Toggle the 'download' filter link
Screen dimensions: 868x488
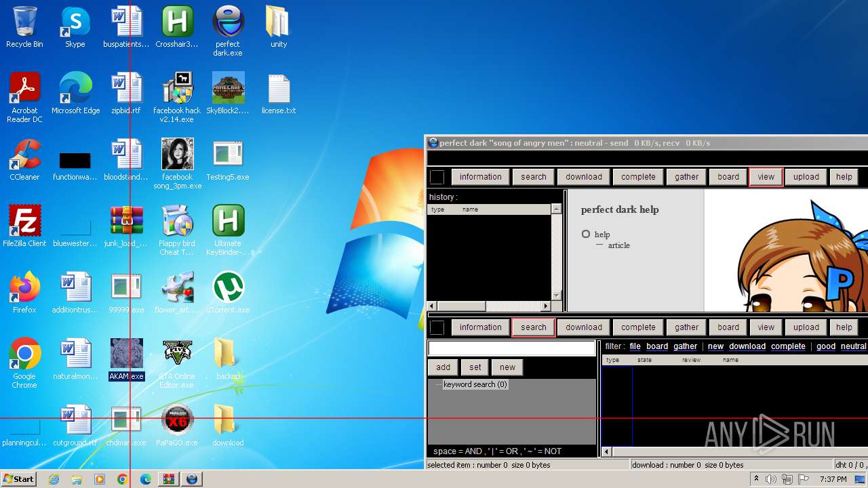[x=747, y=346]
